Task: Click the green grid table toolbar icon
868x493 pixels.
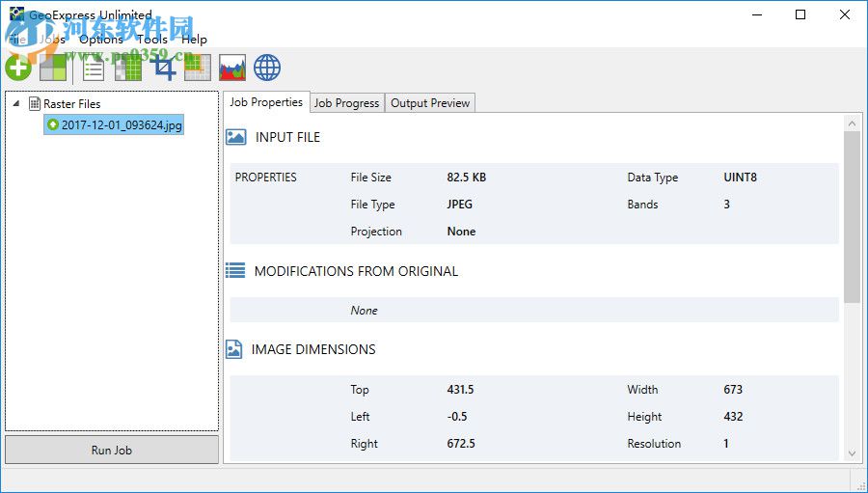Action: (x=128, y=68)
